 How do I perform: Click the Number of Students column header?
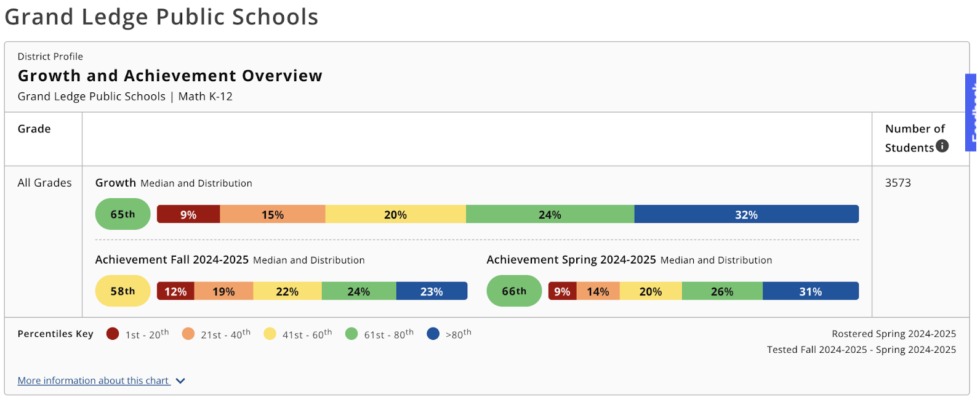[x=915, y=138]
